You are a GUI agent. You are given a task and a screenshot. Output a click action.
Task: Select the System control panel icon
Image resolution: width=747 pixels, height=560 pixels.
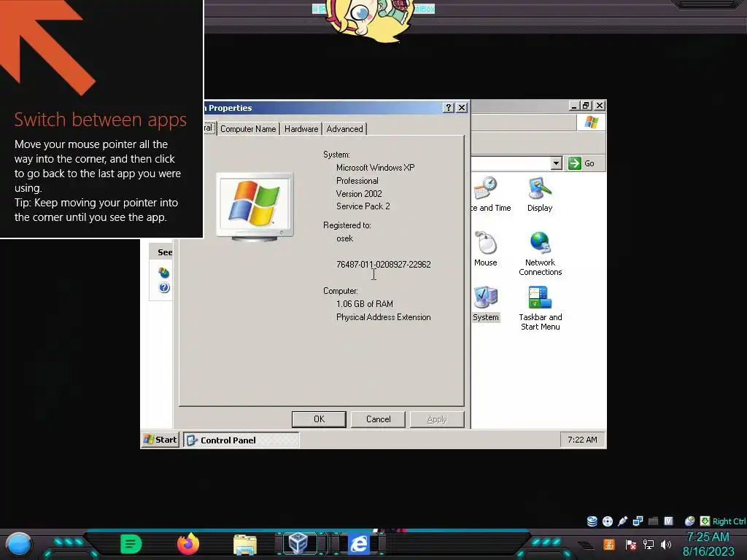pos(485,303)
